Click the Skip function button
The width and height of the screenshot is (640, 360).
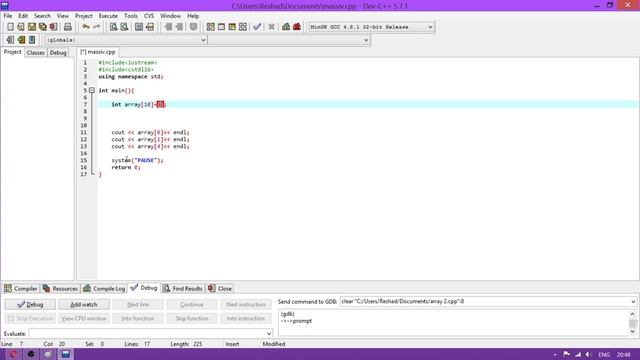tap(192, 318)
